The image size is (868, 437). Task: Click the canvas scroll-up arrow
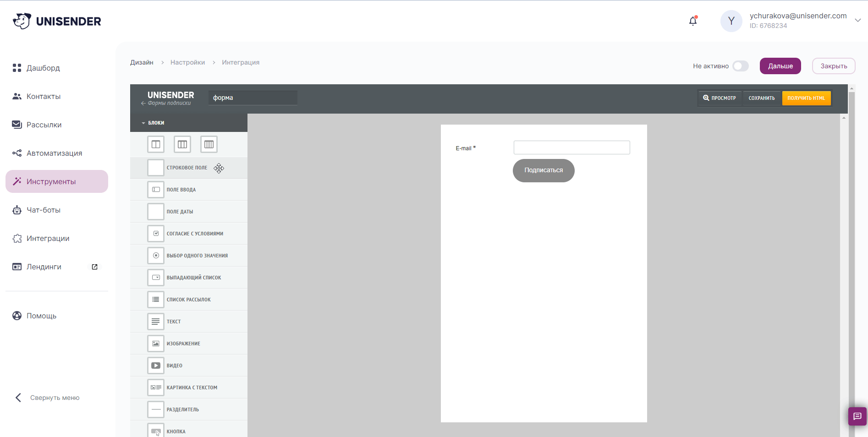click(844, 118)
